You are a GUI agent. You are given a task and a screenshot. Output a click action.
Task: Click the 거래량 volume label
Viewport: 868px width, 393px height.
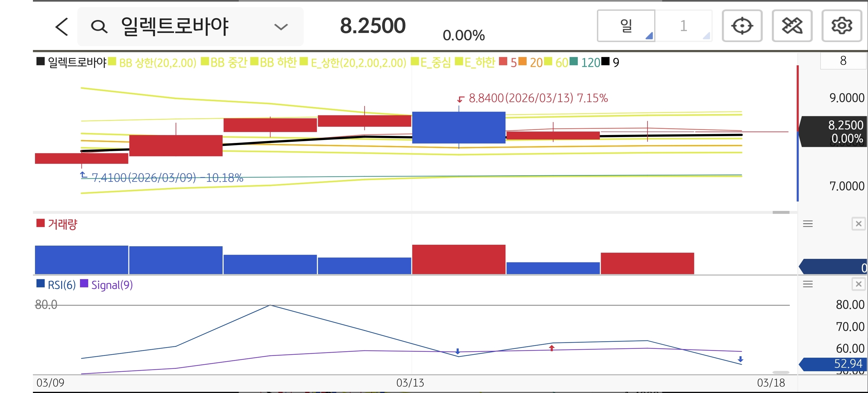point(62,224)
